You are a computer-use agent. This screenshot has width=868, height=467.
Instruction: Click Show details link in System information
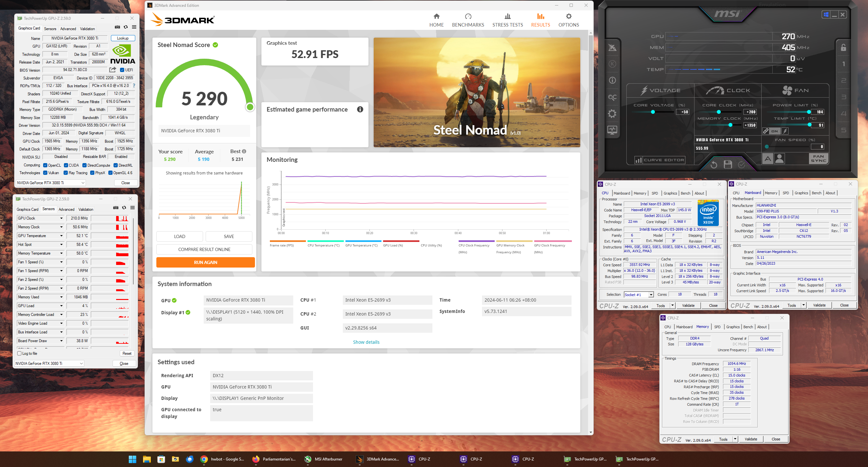(366, 342)
